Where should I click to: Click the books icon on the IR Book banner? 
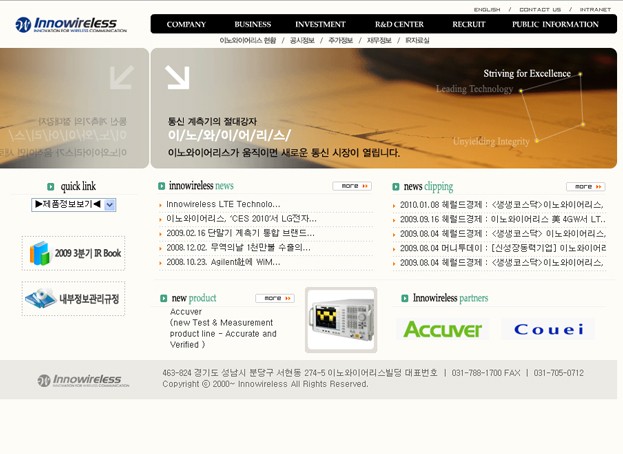39,253
